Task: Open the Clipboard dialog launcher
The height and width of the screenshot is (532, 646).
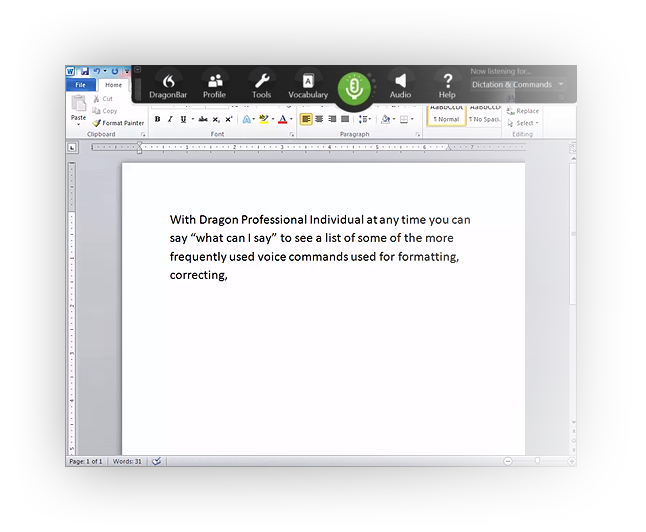Action: coord(143,134)
